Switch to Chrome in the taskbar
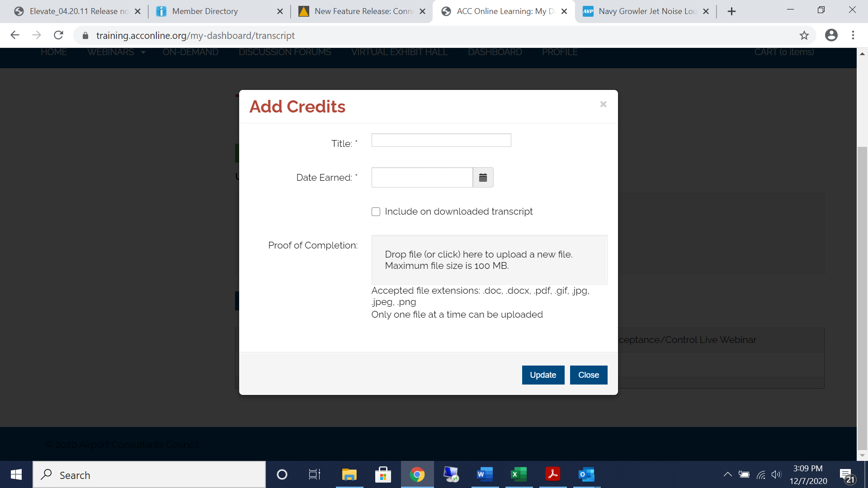The image size is (868, 488). coord(417,474)
